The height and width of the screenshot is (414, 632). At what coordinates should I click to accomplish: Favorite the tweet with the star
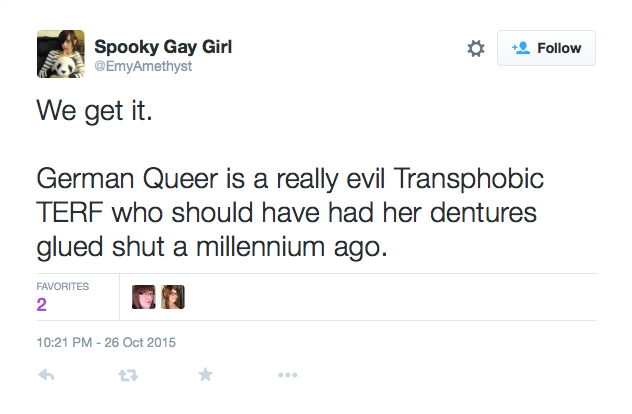tap(206, 375)
